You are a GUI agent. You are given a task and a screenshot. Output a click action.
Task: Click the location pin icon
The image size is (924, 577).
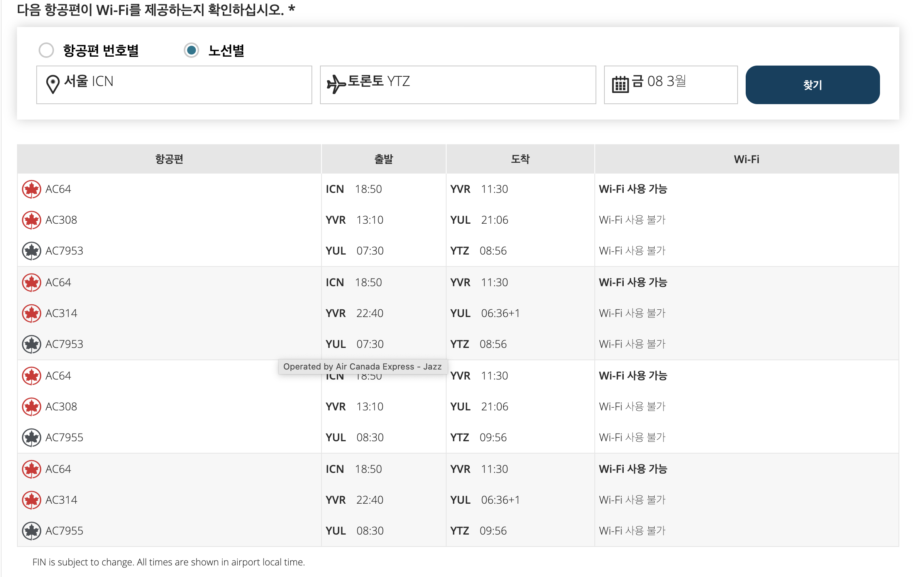coord(52,84)
